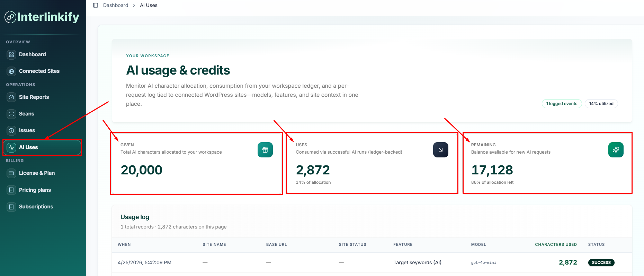Click the WHEN column header
This screenshot has height=276, width=644.
click(x=124, y=244)
